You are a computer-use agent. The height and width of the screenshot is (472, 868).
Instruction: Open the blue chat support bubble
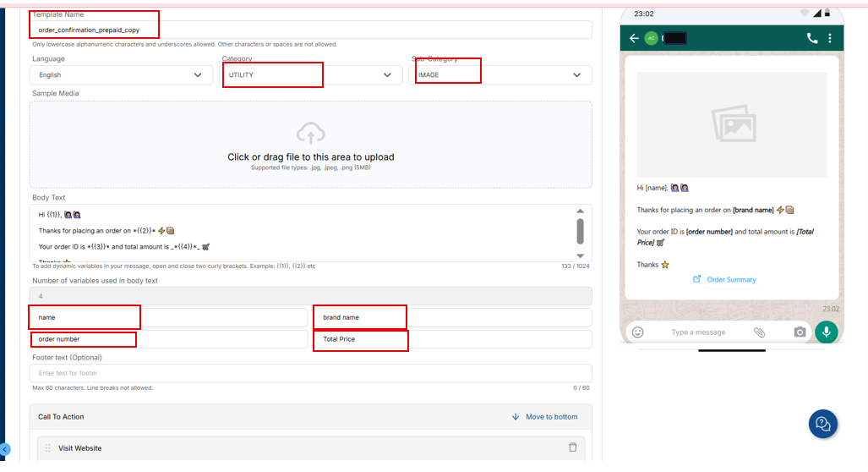coord(822,424)
